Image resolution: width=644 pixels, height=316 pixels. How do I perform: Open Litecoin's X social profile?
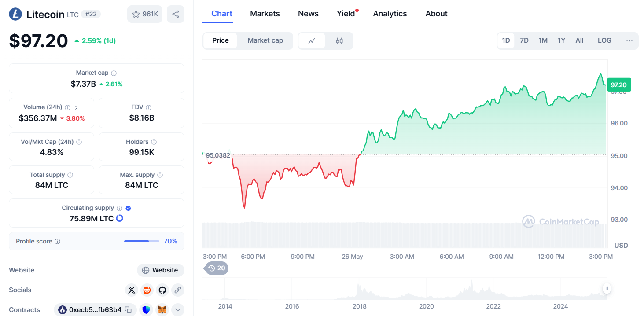click(132, 290)
